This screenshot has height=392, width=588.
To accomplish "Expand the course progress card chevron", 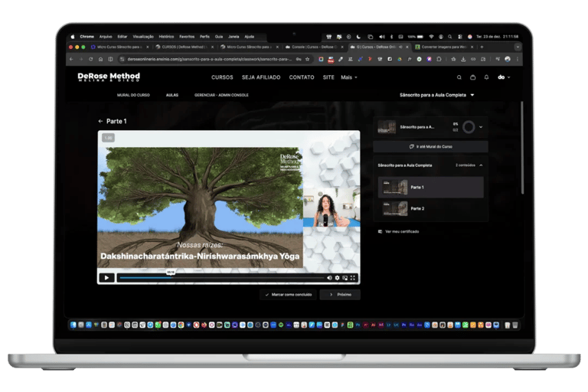I will tap(481, 127).
